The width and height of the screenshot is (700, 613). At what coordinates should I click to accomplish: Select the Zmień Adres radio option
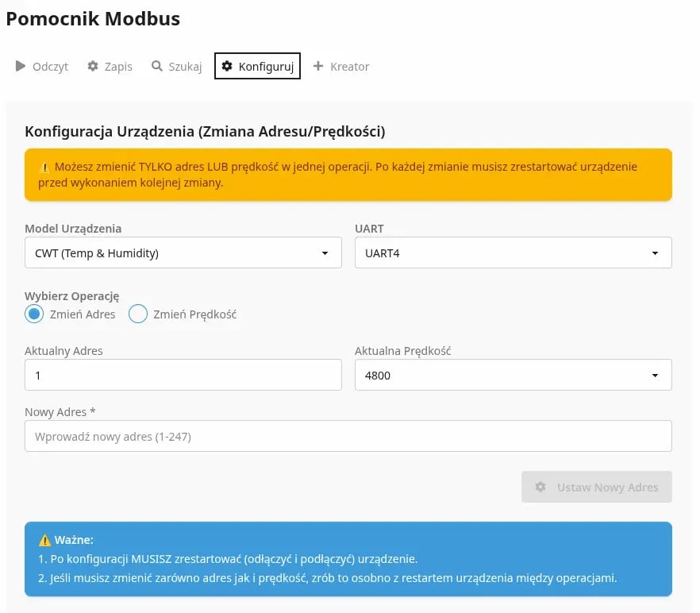point(34,314)
